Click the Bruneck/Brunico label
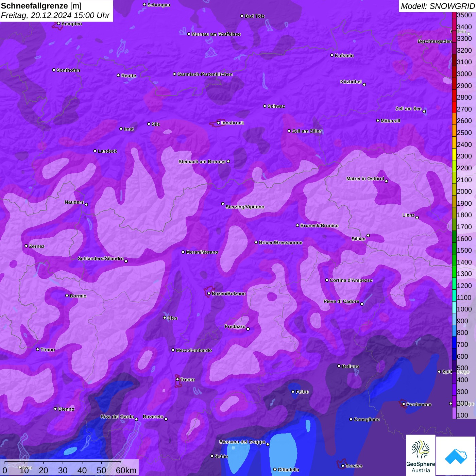476x476 pixels. click(319, 225)
